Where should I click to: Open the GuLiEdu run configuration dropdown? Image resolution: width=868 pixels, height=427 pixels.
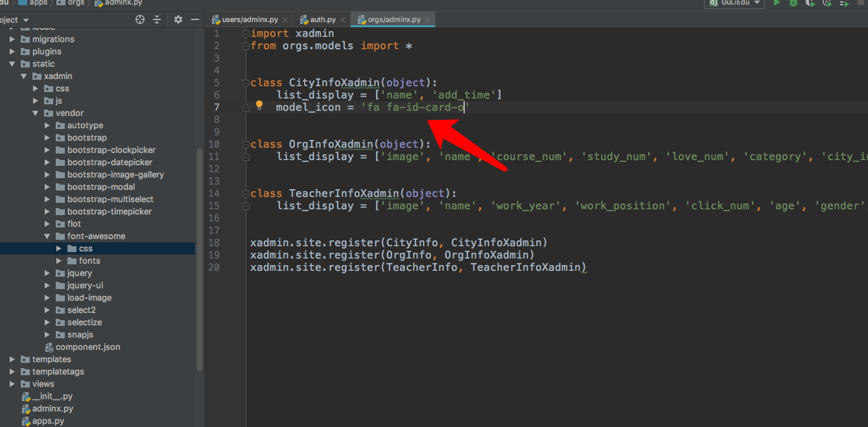[734, 3]
